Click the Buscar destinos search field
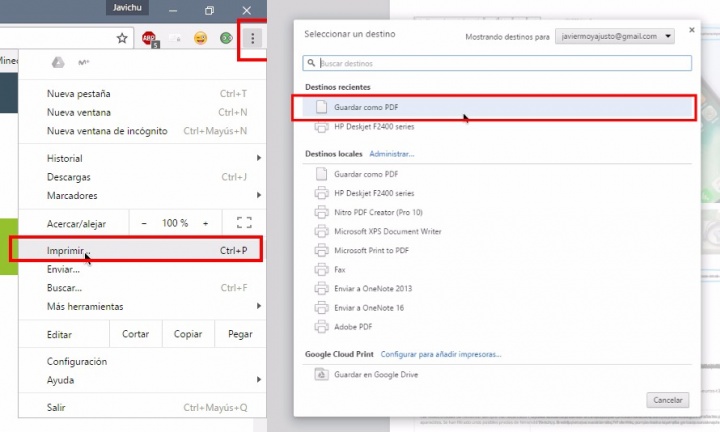 tap(497, 63)
